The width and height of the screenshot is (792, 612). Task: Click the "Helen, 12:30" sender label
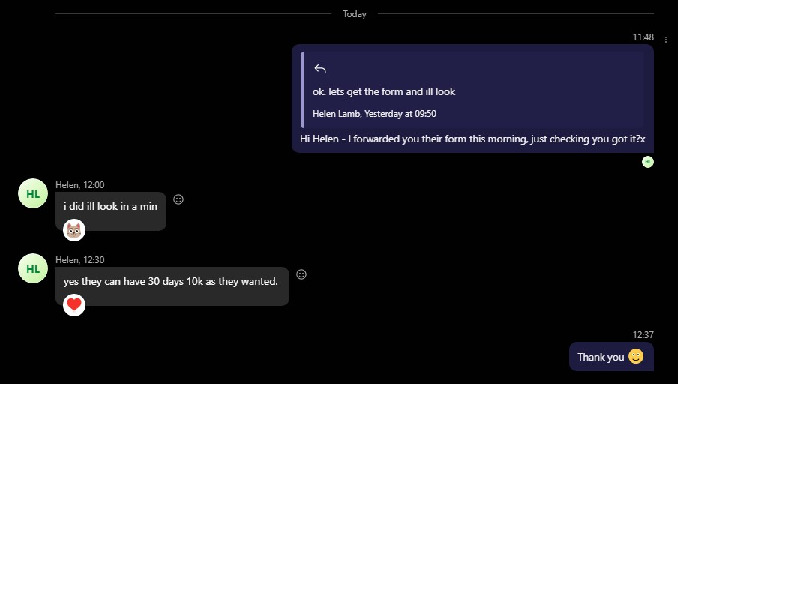80,260
